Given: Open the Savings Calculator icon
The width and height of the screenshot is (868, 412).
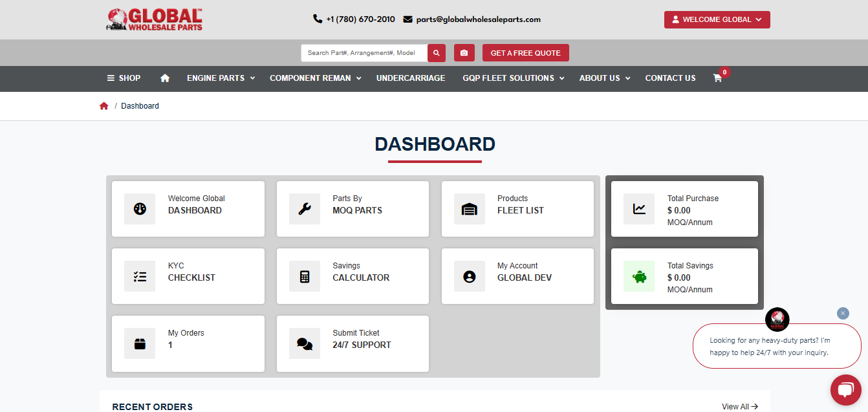Looking at the screenshot, I should pos(304,276).
